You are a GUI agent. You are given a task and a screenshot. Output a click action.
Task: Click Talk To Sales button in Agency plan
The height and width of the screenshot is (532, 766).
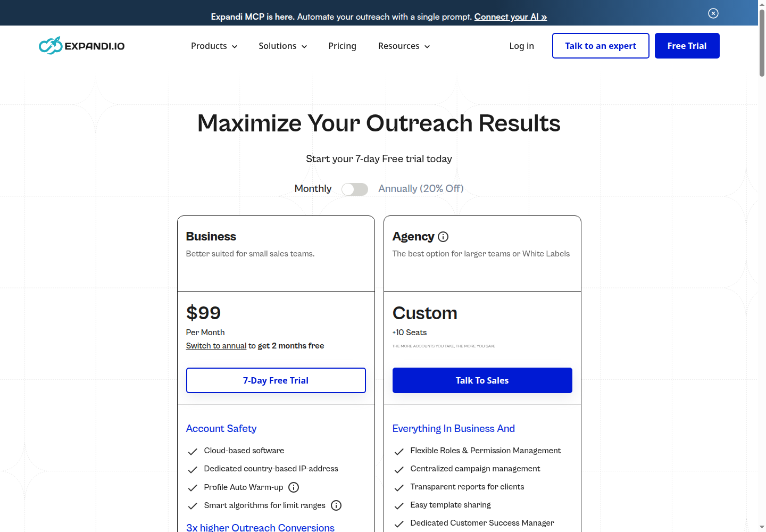[482, 380]
